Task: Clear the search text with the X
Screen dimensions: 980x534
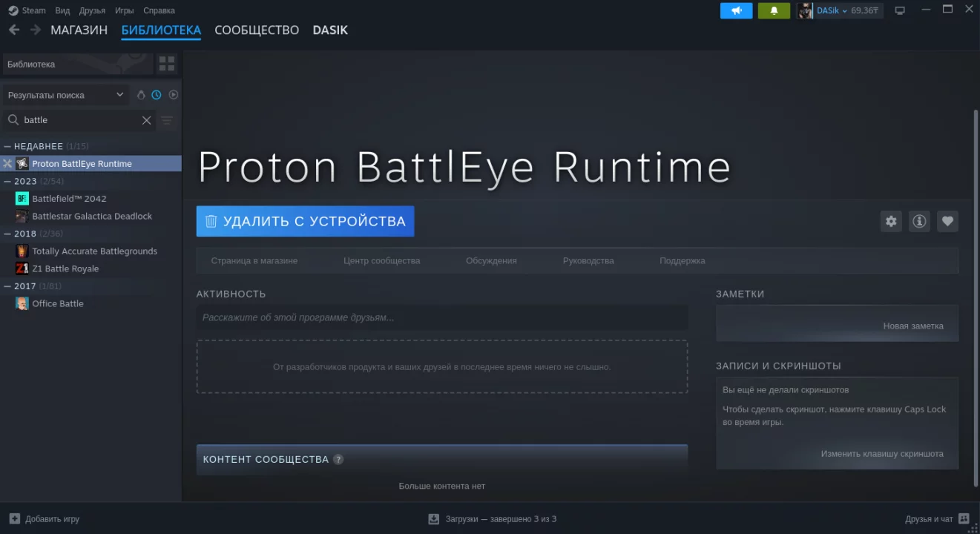Action: [147, 120]
